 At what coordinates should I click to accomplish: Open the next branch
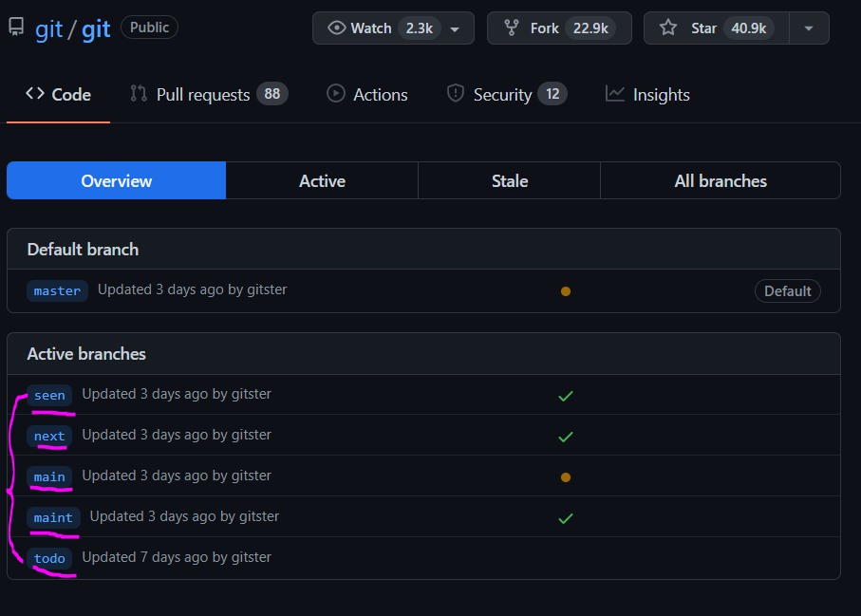pyautogui.click(x=49, y=436)
